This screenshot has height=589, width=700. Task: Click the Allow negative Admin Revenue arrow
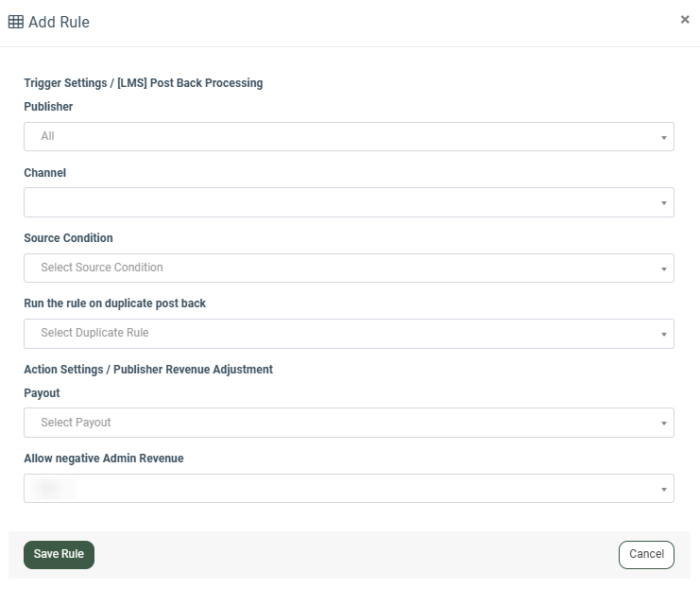tap(664, 489)
